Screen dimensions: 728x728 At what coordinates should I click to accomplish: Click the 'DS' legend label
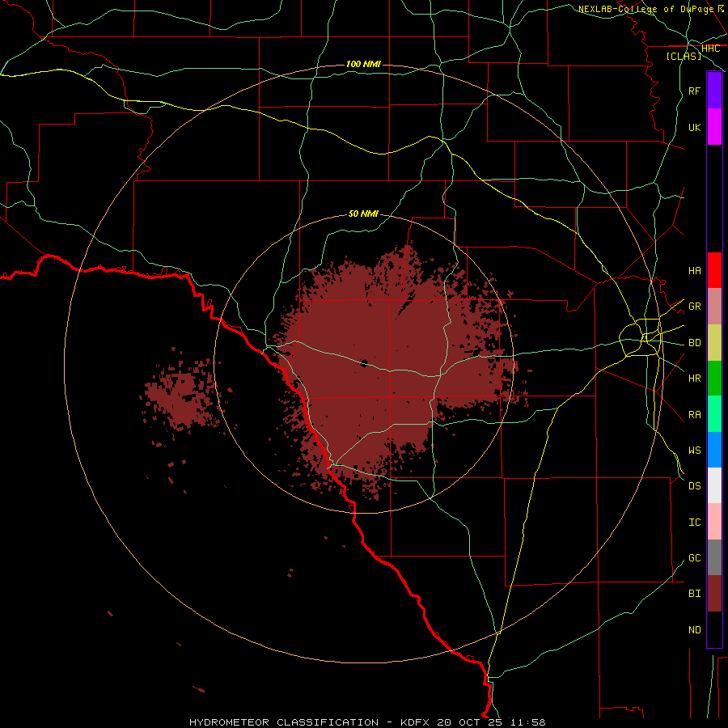695,485
